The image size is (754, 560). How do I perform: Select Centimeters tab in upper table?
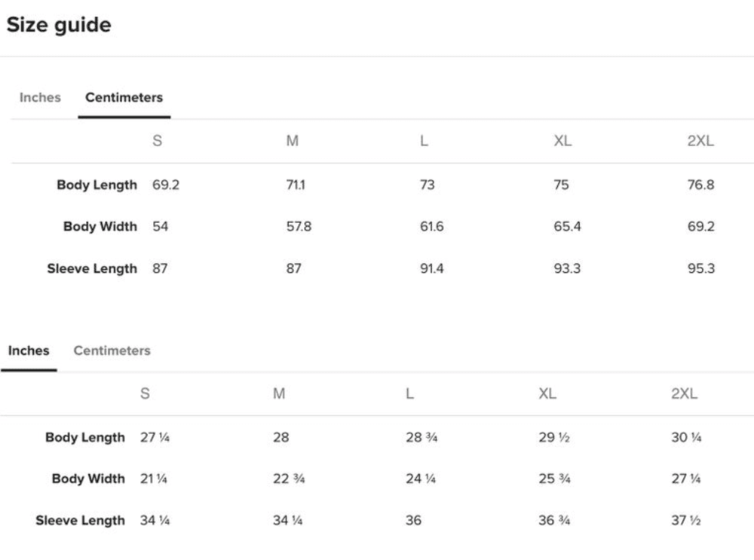pyautogui.click(x=124, y=97)
